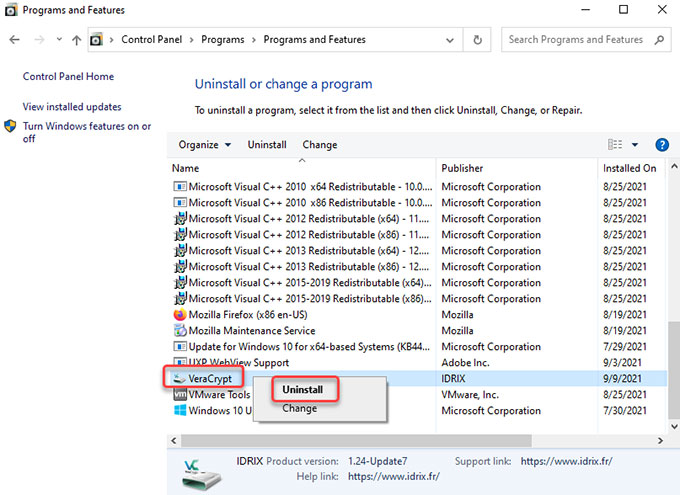Open the Organize dropdown menu
The width and height of the screenshot is (680, 495).
[204, 145]
